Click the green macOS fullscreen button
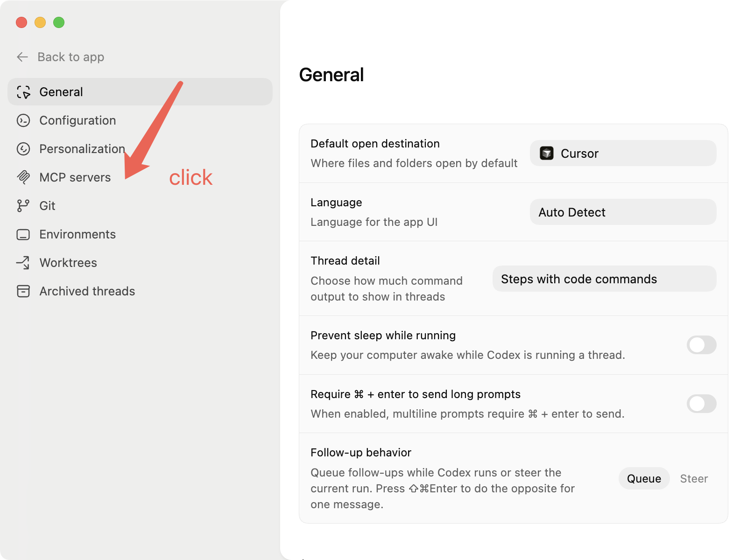747x560 pixels. pyautogui.click(x=59, y=22)
